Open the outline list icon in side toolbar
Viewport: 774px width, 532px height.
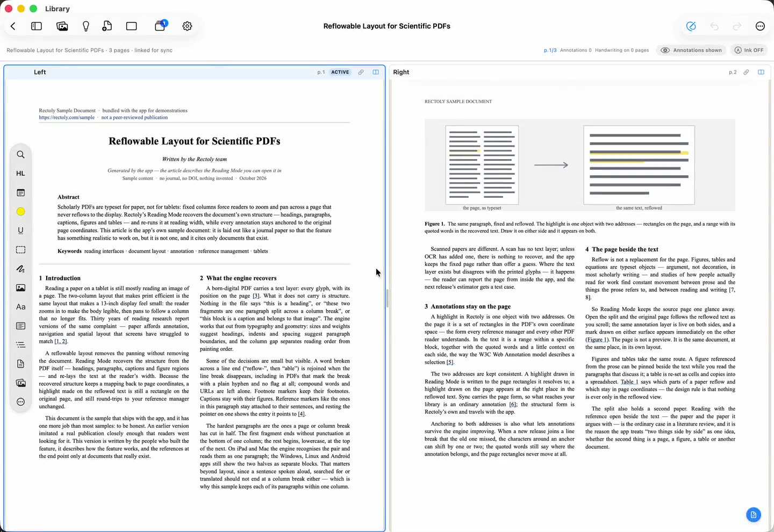pos(20,345)
